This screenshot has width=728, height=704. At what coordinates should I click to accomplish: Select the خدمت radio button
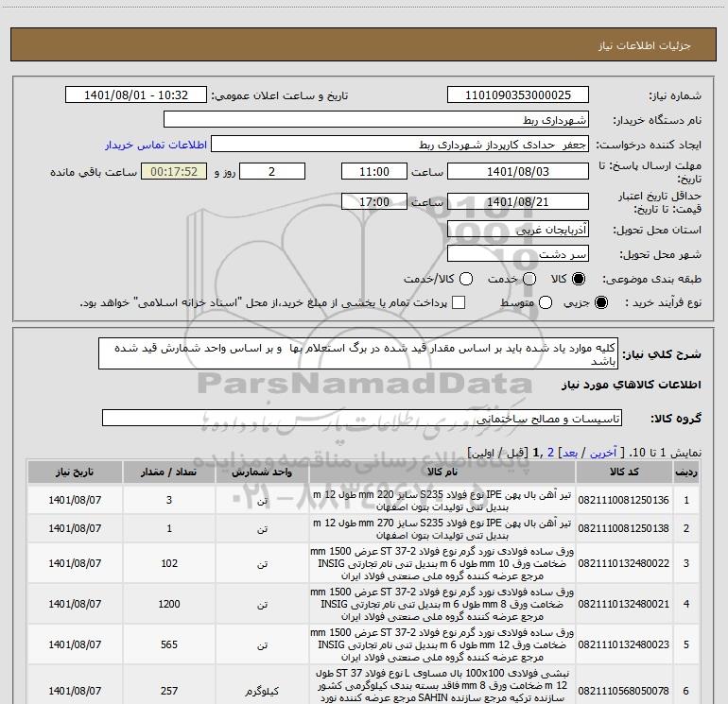click(529, 279)
